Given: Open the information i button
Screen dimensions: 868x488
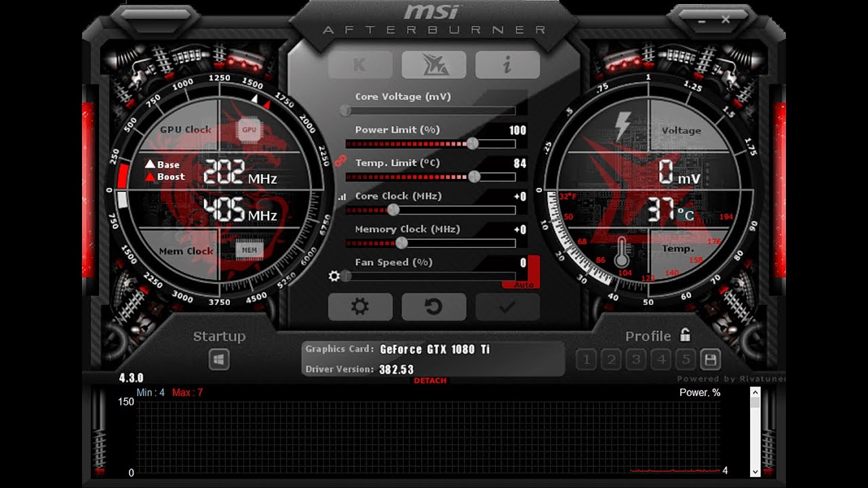Looking at the screenshot, I should (x=507, y=65).
